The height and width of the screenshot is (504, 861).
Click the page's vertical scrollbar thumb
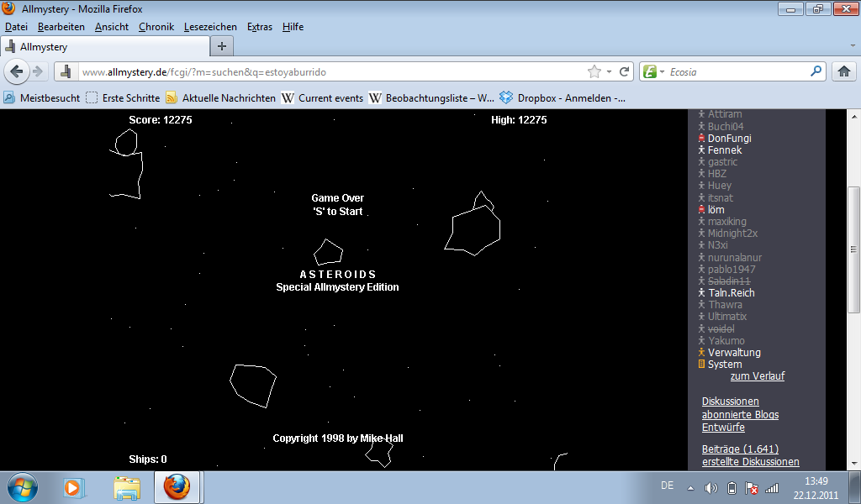pyautogui.click(x=854, y=250)
